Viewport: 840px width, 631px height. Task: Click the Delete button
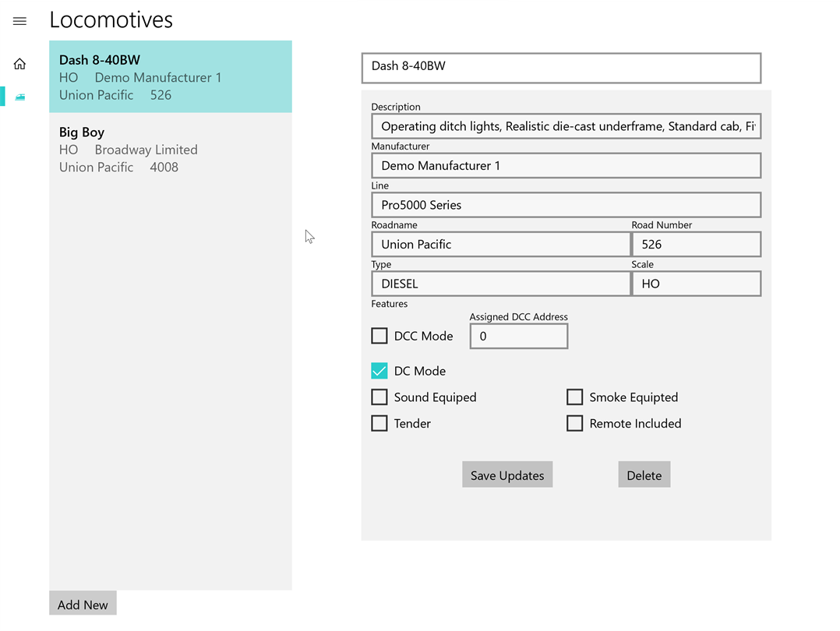pos(644,475)
